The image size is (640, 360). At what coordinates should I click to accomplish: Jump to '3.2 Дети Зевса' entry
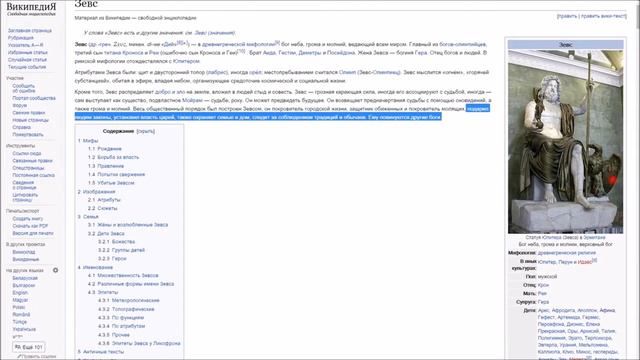click(106, 233)
